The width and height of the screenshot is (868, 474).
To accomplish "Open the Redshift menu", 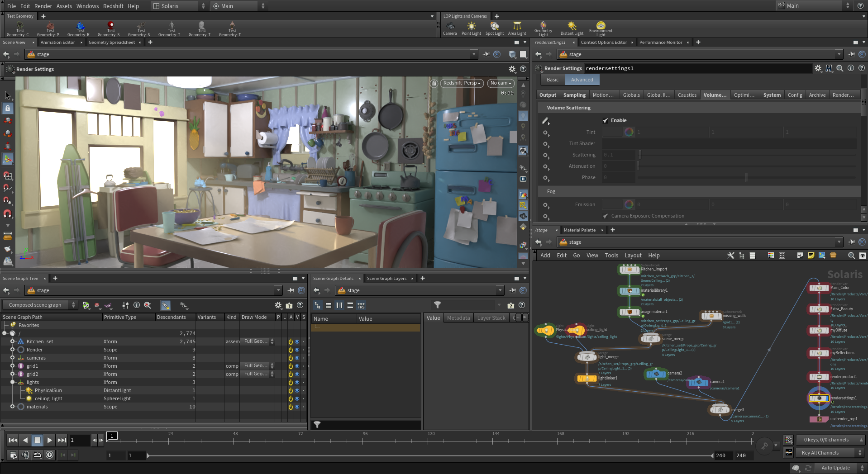I will (113, 6).
